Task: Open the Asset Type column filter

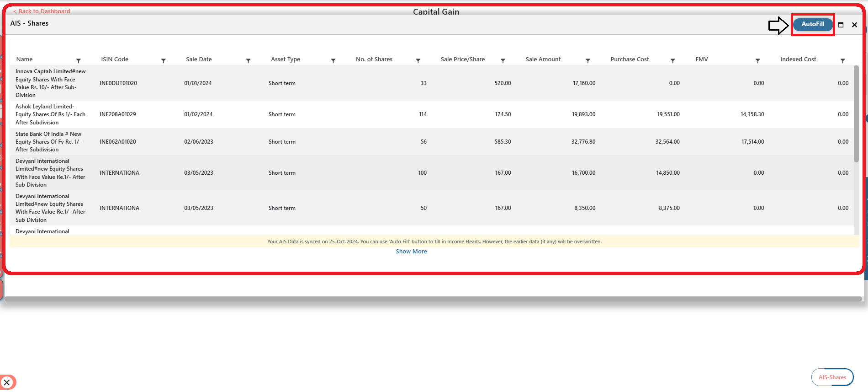Action: [x=333, y=60]
